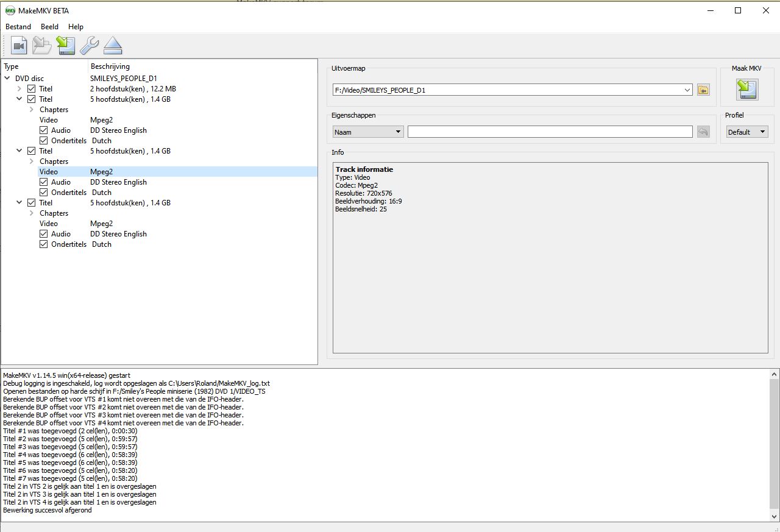Expand the 12.2 MB Titel node
Viewport: 780px width, 532px height.
[19, 89]
